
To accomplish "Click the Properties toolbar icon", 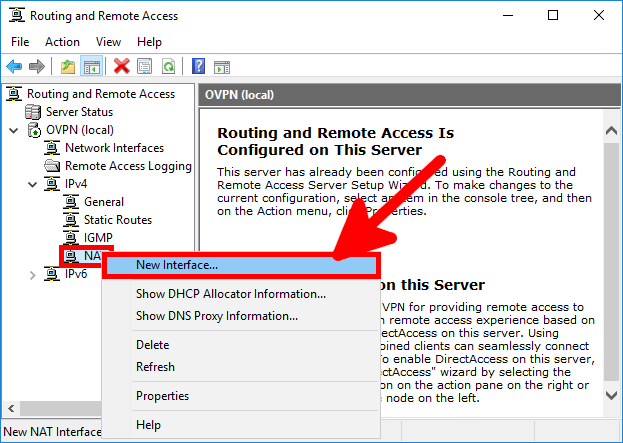I will pyautogui.click(x=145, y=67).
